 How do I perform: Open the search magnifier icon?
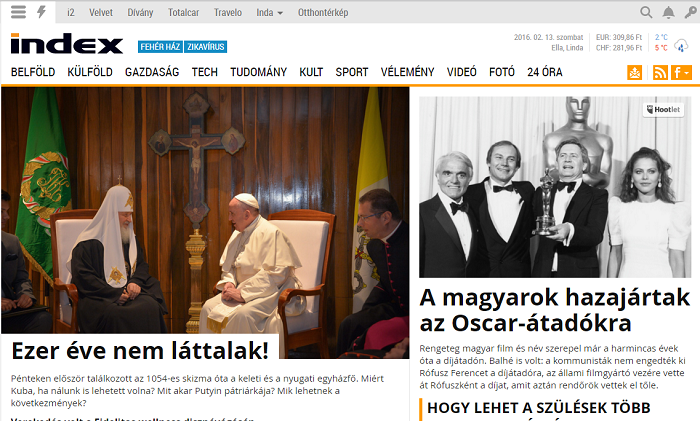point(646,13)
